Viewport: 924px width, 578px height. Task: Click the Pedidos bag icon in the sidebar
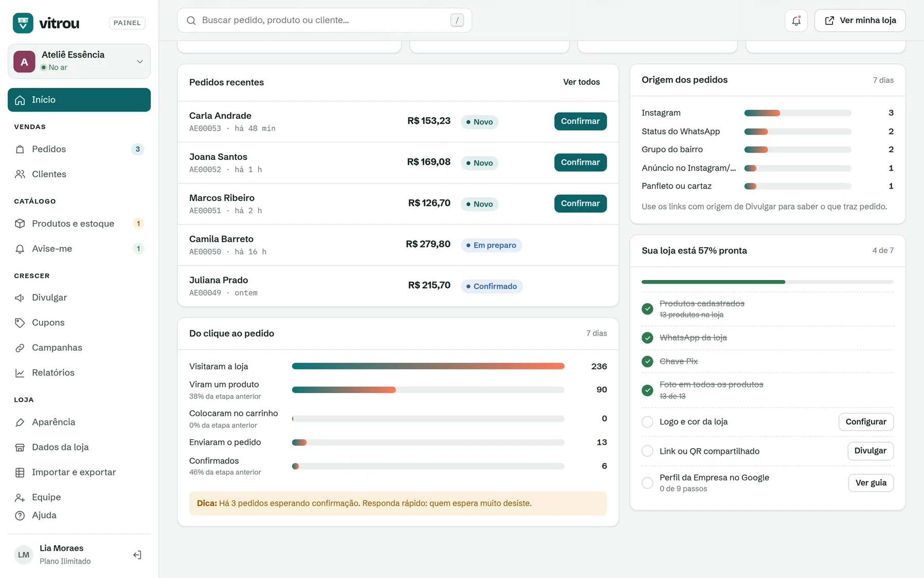point(20,150)
